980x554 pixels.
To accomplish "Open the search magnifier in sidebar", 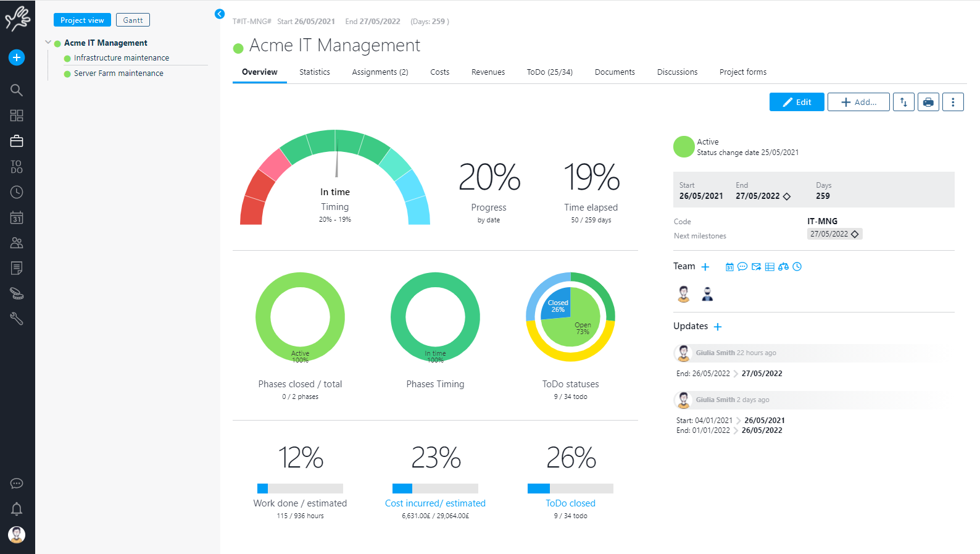I will 17,90.
